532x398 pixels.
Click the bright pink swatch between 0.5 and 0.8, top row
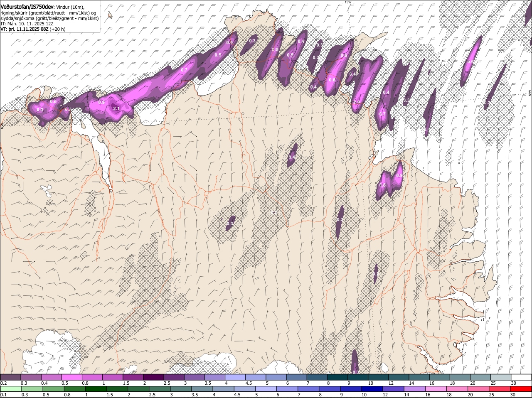point(71,377)
